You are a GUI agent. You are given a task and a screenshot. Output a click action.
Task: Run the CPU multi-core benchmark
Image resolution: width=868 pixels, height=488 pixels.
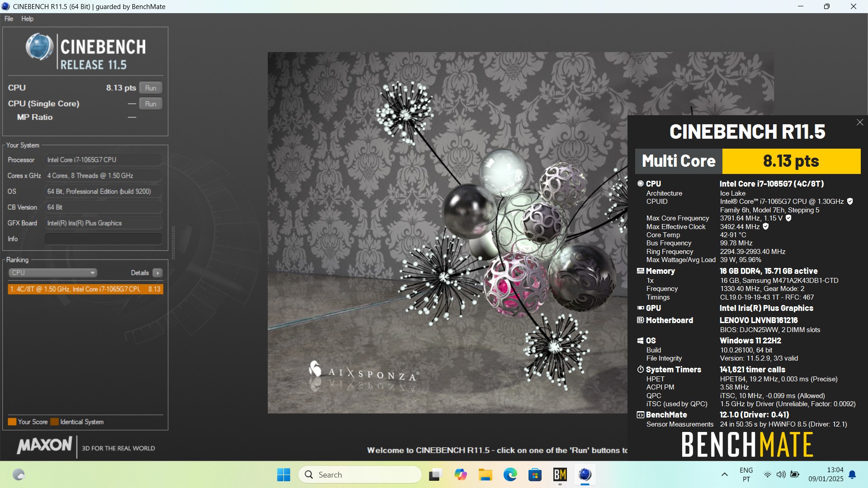coord(151,88)
